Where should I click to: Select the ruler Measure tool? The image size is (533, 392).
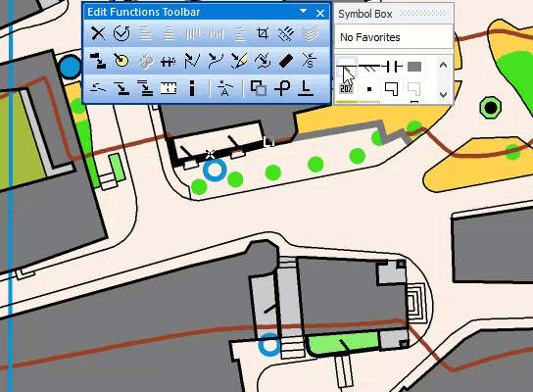169,88
